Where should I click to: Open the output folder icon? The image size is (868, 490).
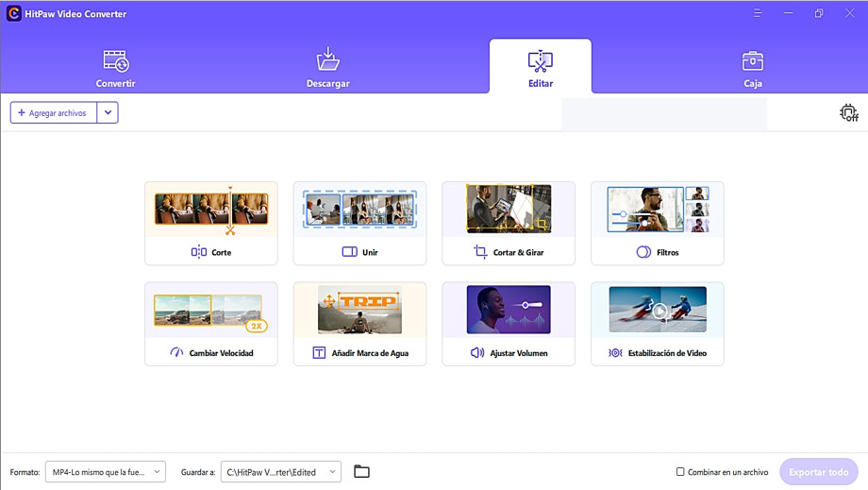point(361,472)
